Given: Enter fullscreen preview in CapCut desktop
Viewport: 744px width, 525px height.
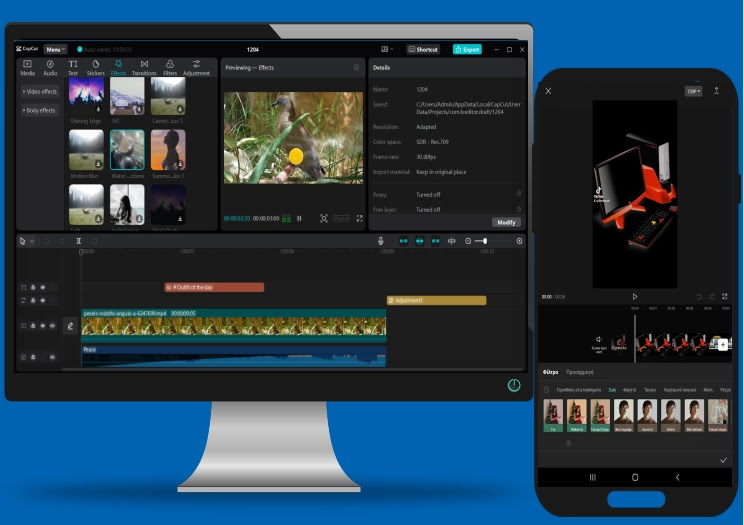Looking at the screenshot, I should click(360, 218).
